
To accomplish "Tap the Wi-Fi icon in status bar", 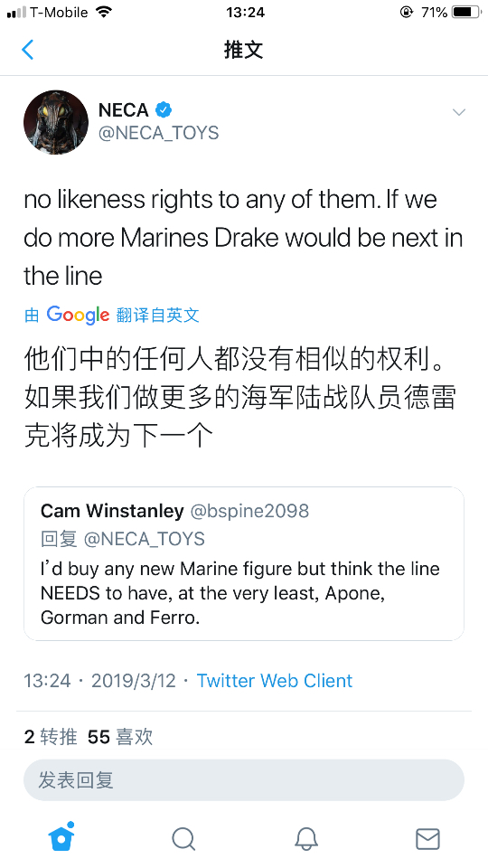I will [103, 12].
